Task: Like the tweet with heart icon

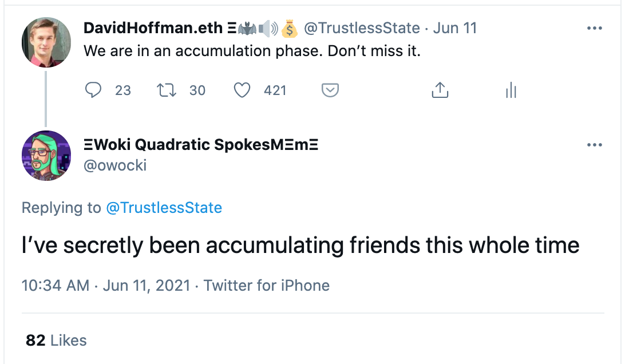Action: pos(243,90)
